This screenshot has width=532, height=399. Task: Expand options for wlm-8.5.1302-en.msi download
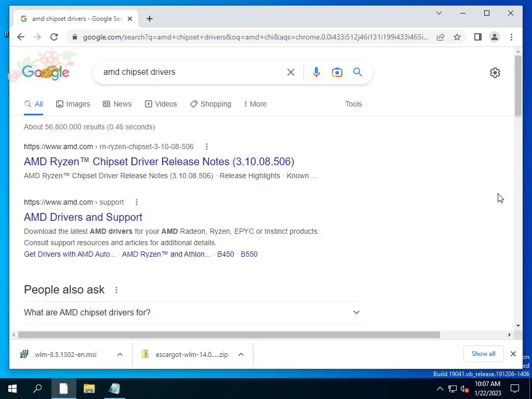click(120, 354)
